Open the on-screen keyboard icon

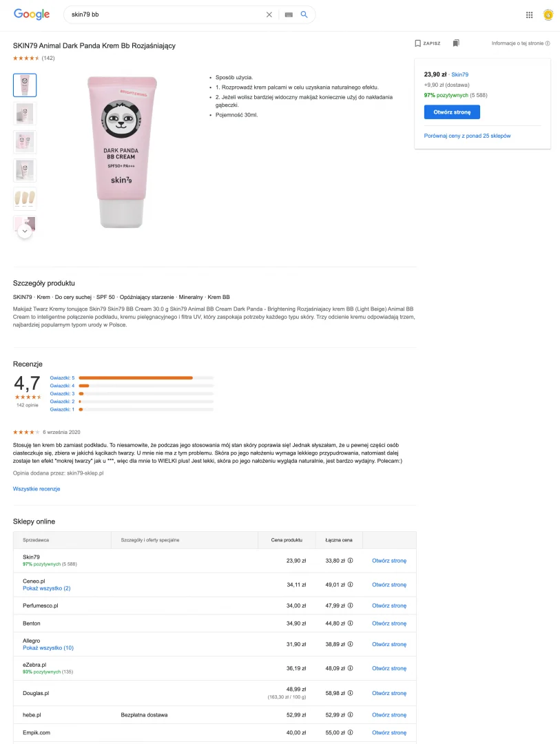coord(288,14)
